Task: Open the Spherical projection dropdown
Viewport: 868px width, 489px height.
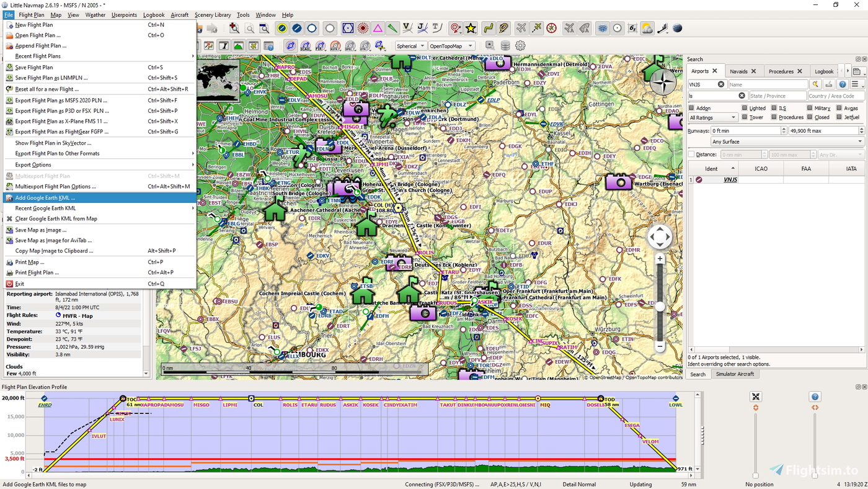Action: [410, 46]
